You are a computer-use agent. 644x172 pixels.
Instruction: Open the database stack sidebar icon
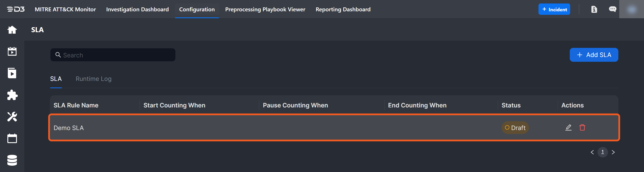[12, 160]
